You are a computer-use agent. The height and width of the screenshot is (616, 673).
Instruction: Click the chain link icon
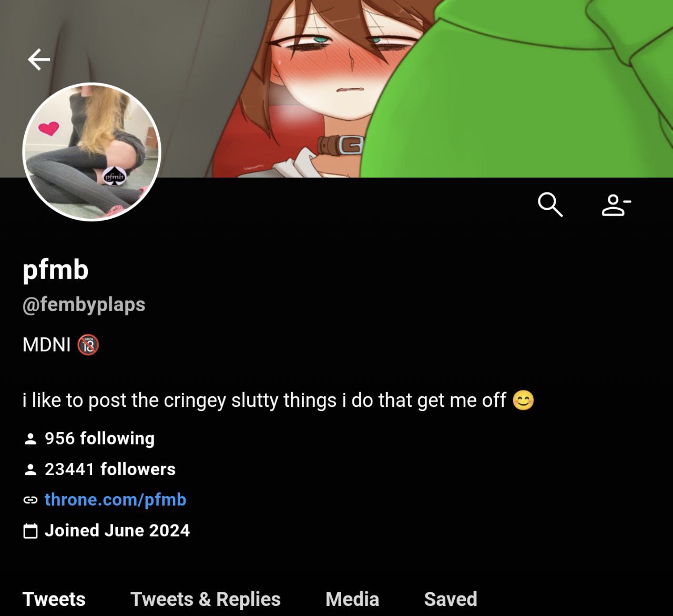(30, 500)
